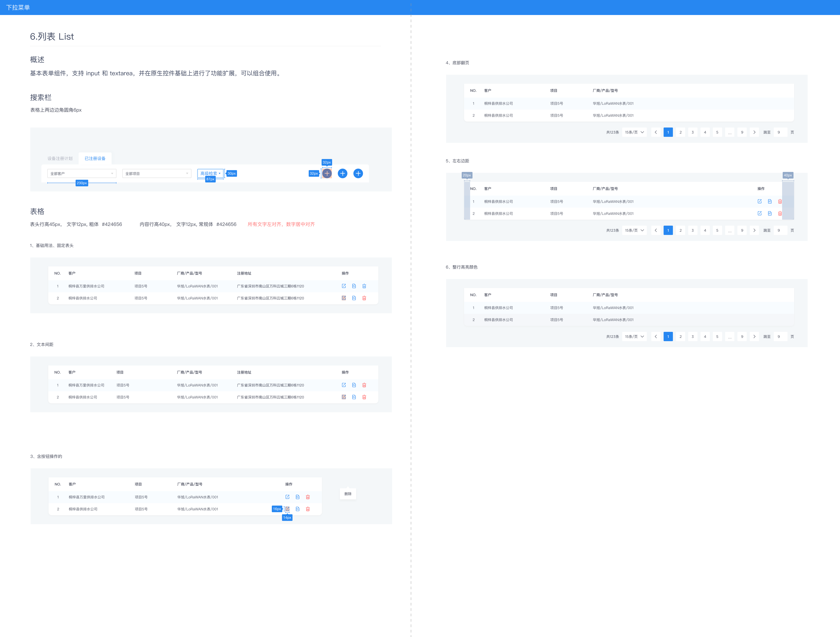Open 15条/页 selector in 整行高亮颜色 section
840x637 pixels.
(x=634, y=337)
